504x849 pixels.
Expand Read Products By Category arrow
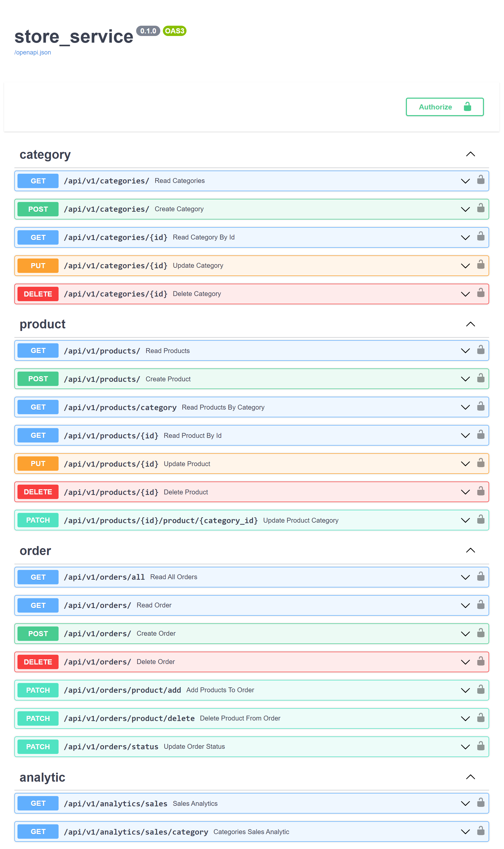[465, 407]
